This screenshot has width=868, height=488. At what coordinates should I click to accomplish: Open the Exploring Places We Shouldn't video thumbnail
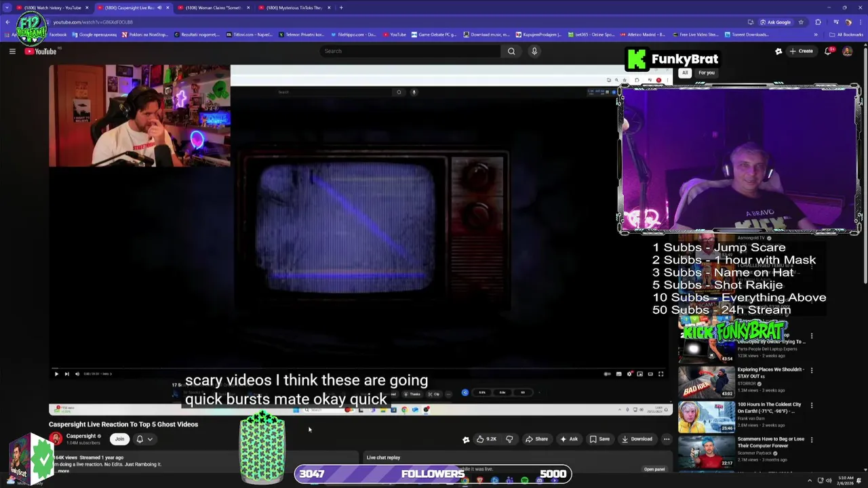pos(706,382)
